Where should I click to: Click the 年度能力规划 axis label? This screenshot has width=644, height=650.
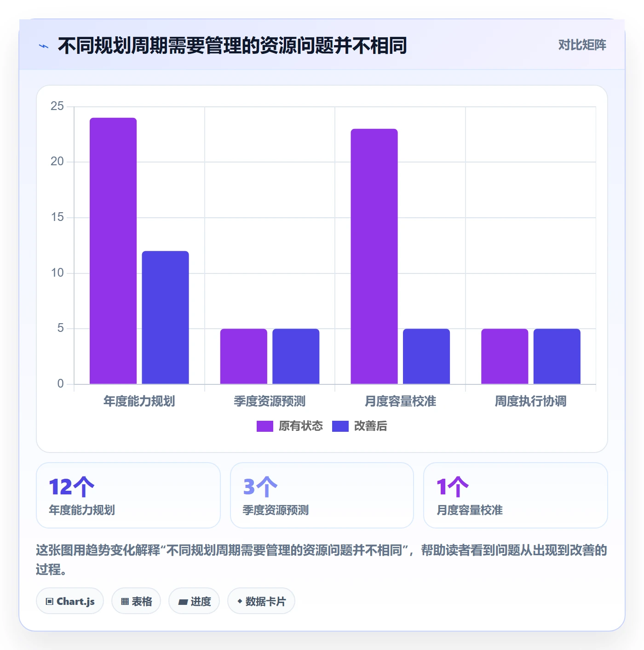tap(139, 401)
